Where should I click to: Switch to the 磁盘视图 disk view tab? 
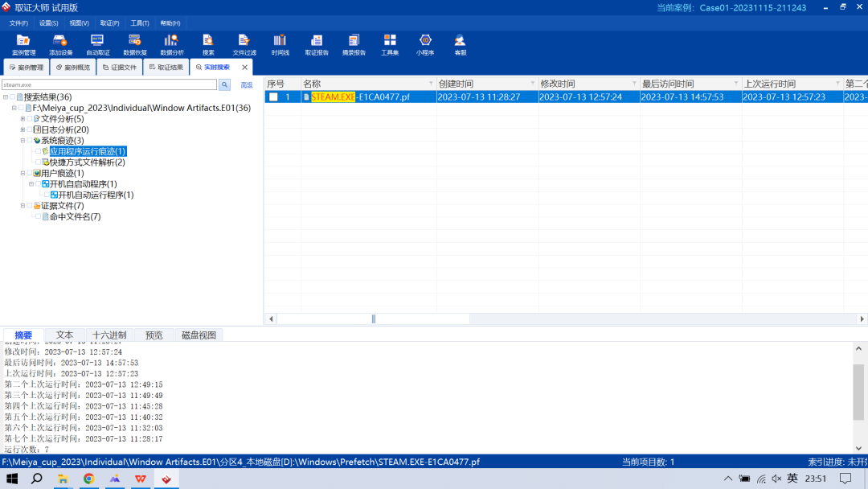(x=199, y=335)
